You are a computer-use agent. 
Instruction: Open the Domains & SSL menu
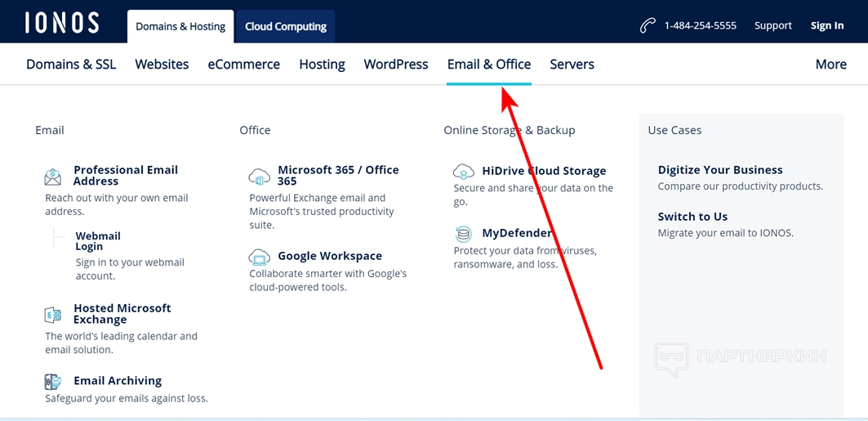[71, 65]
